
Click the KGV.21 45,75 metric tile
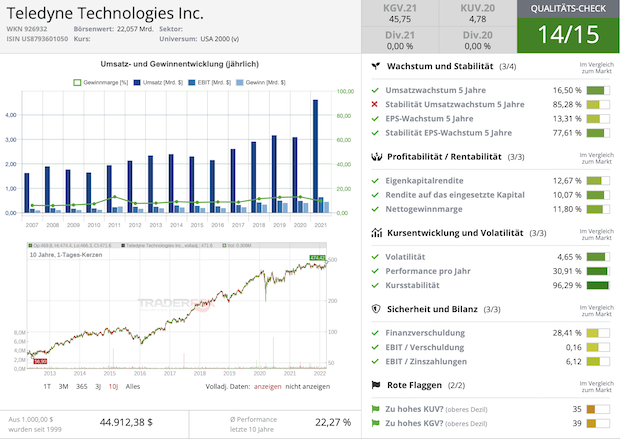tap(400, 13)
